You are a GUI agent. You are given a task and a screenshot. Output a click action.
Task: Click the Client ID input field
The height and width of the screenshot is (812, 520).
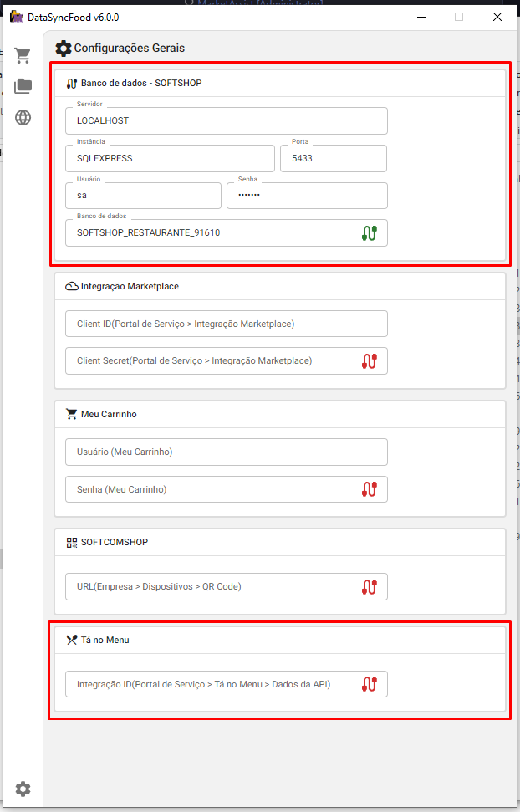point(226,324)
